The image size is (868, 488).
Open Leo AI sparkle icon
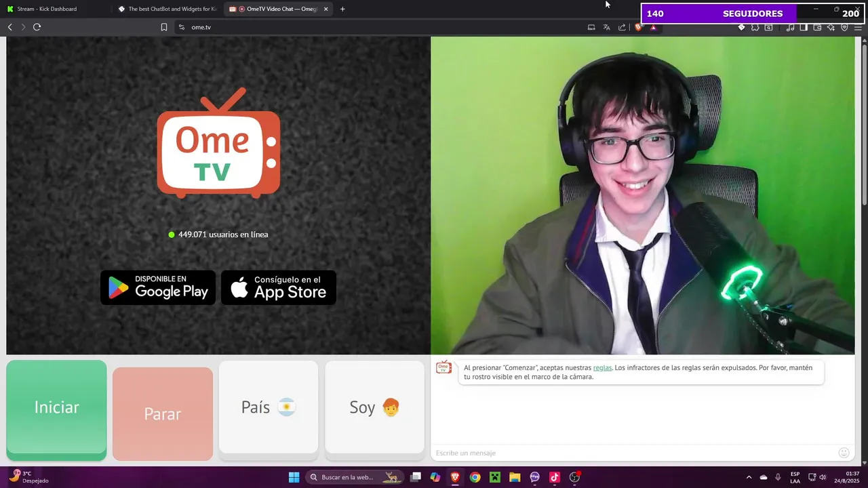pos(831,27)
